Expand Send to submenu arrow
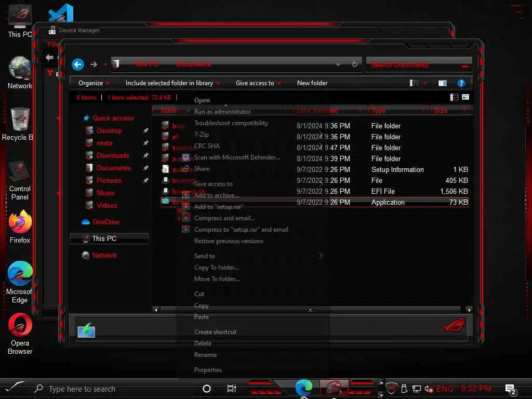The height and width of the screenshot is (399, 532). tap(321, 256)
